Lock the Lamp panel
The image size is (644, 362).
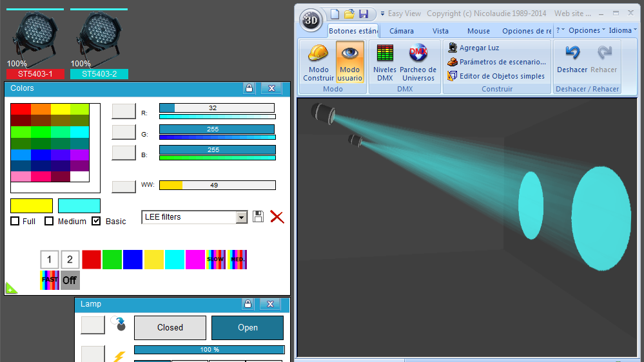[x=248, y=304]
